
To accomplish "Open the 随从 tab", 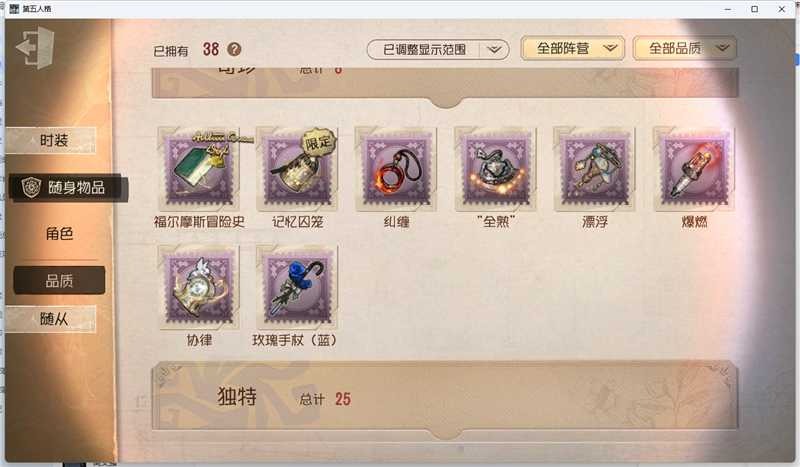I will [51, 319].
